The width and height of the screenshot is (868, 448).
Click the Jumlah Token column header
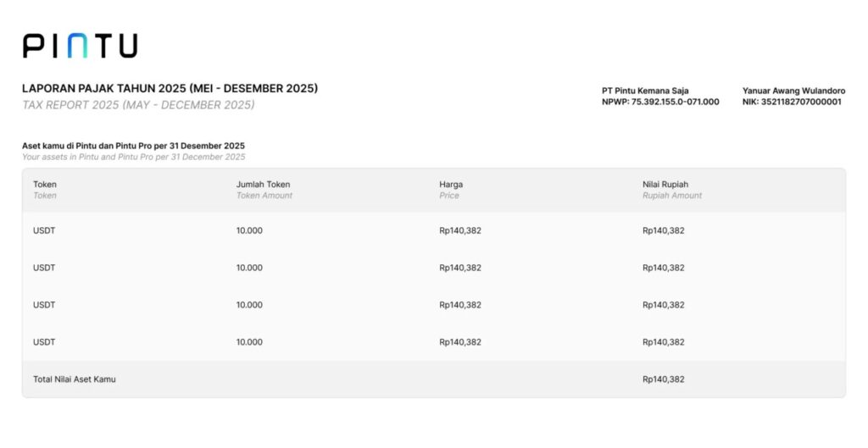[x=263, y=184]
